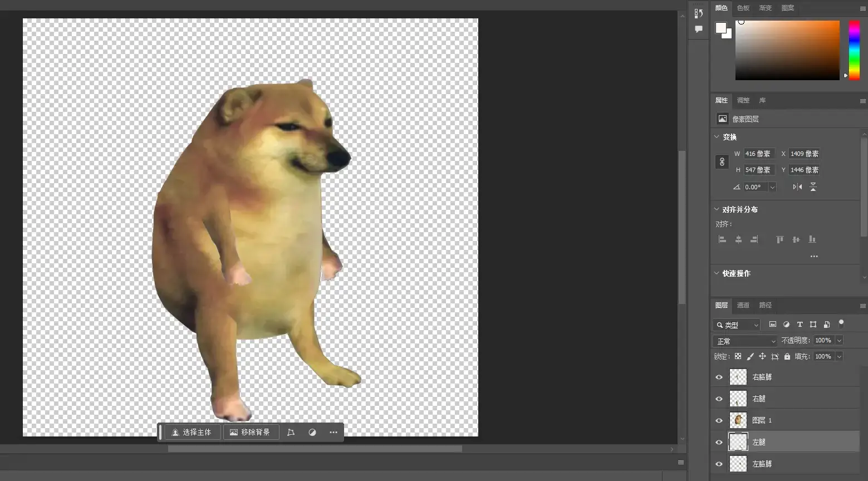868x481 pixels.
Task: Toggle the width-height link constraint button
Action: point(722,161)
